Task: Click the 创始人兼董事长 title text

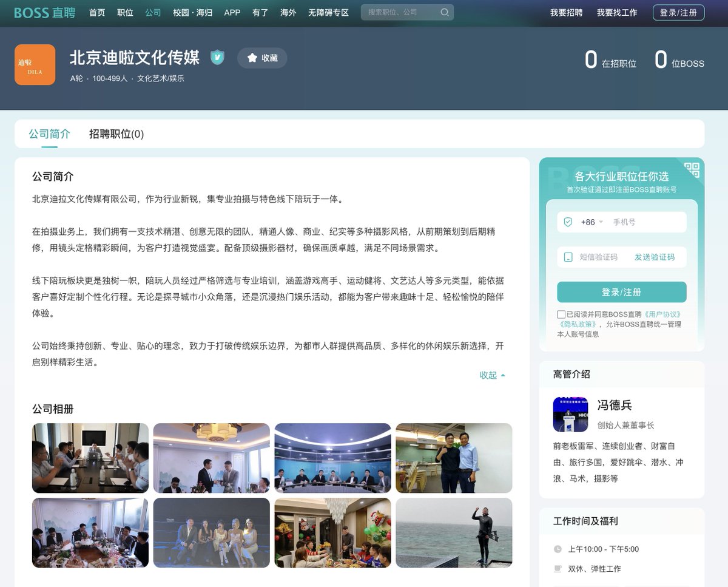Action: pos(626,426)
